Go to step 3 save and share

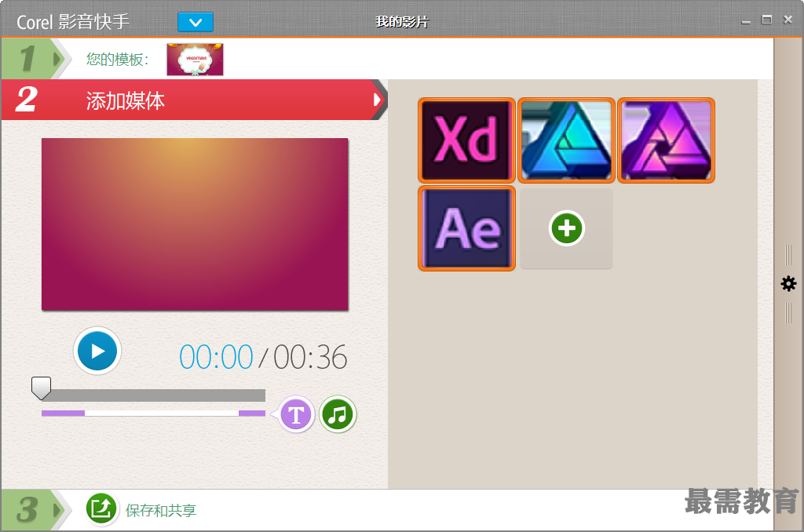tap(36, 510)
